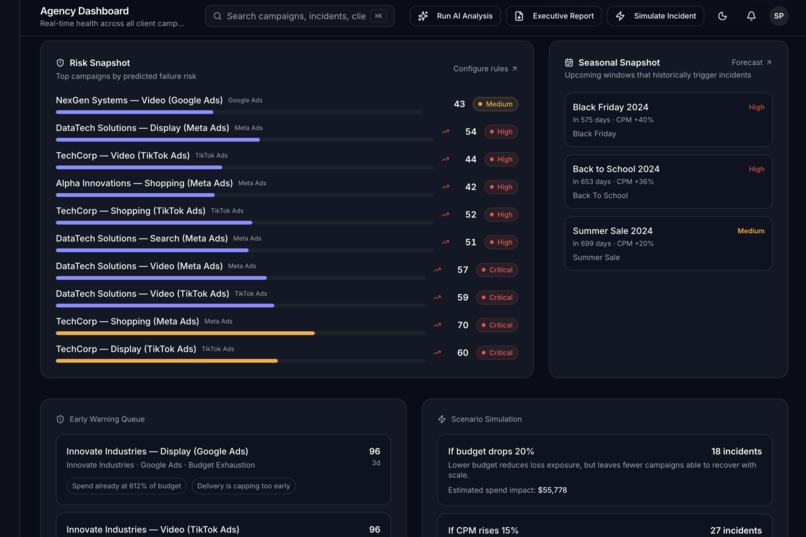Click trend arrow icon for DataTech Display Meta row
The height and width of the screenshot is (537, 806).
click(x=446, y=132)
